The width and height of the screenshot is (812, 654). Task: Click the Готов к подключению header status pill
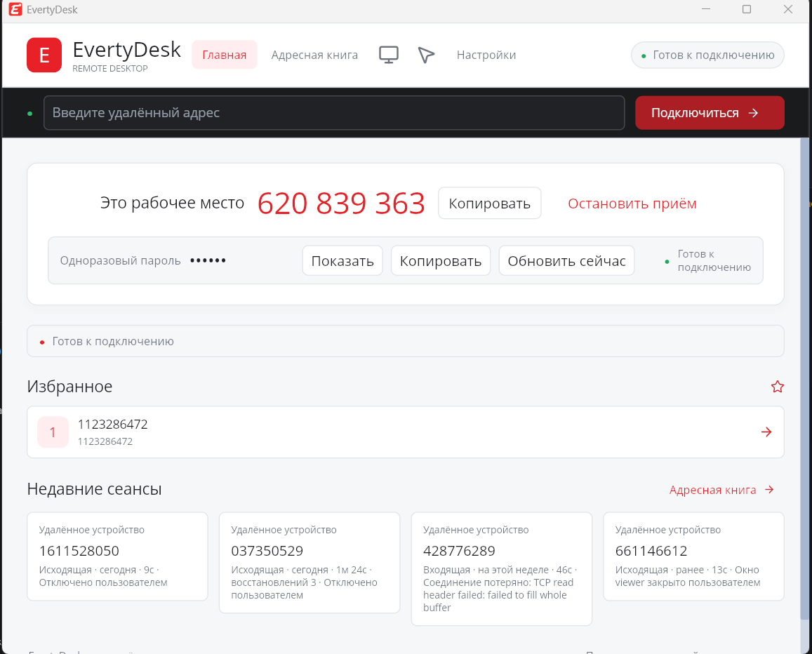pos(707,55)
